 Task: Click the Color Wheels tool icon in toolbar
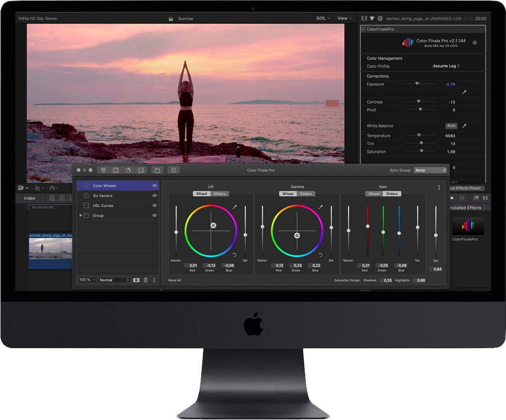103,170
